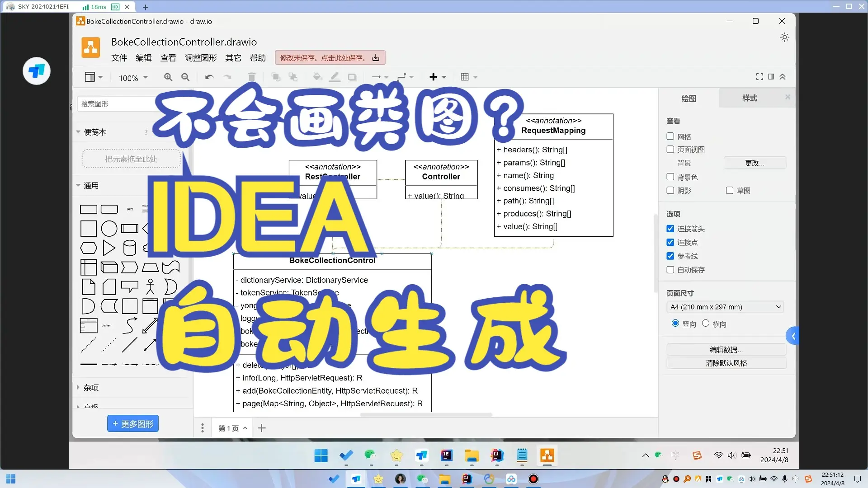The width and height of the screenshot is (868, 488).
Task: Select the callout speech bubble shape
Action: pyautogui.click(x=130, y=287)
